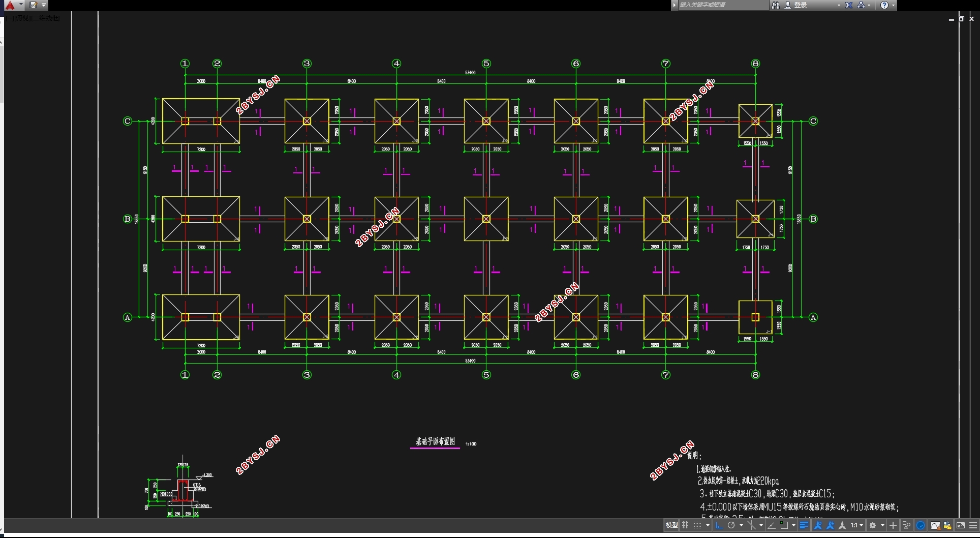Viewport: 980px width, 538px height.
Task: Open the 1:1 annotation scale list
Action: coord(857,525)
